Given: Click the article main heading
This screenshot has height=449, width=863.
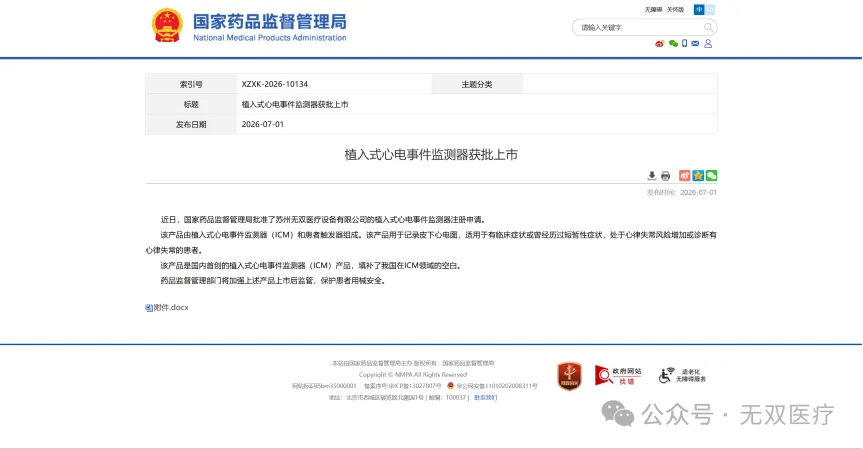Looking at the screenshot, I should pyautogui.click(x=431, y=155).
